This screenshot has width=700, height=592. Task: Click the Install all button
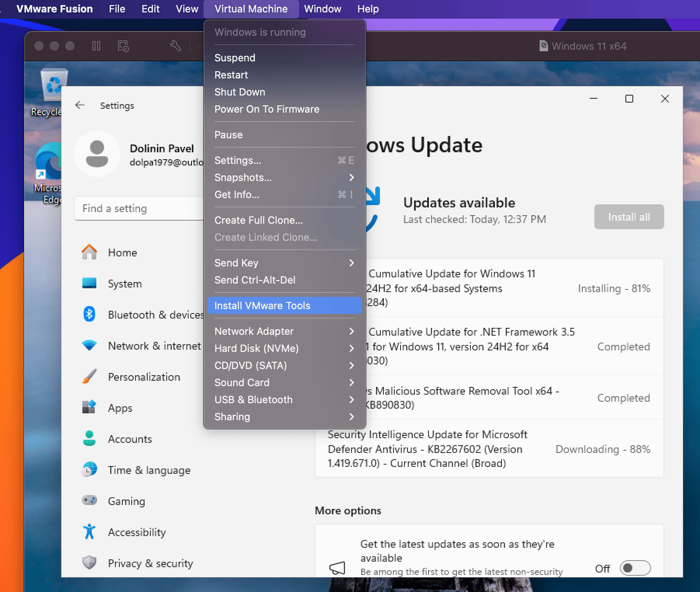[x=629, y=217]
